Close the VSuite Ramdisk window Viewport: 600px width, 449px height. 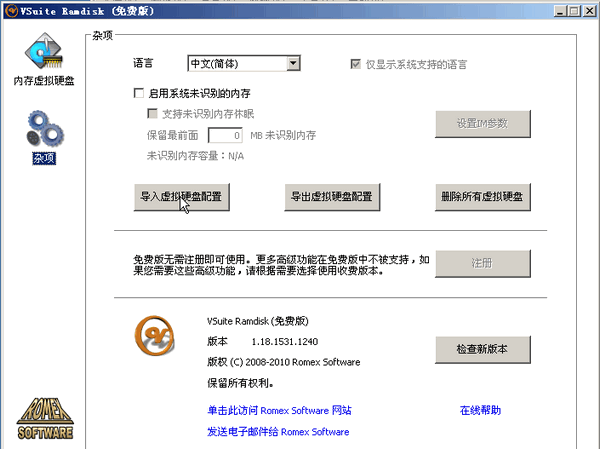590,11
